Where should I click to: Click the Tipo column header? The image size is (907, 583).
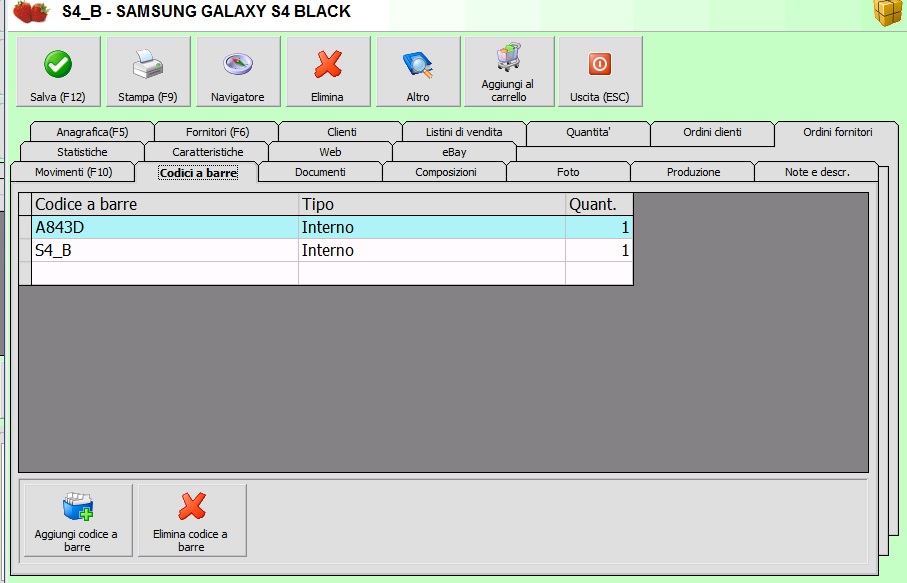pyautogui.click(x=432, y=204)
